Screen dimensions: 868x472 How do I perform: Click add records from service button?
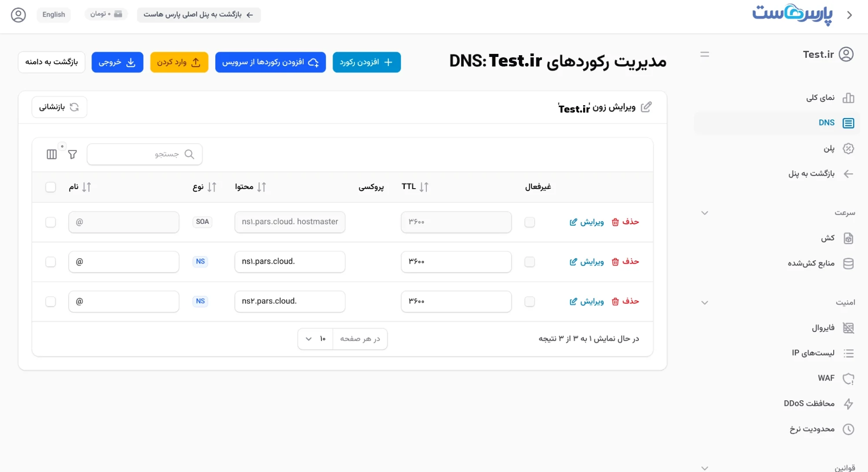point(271,62)
